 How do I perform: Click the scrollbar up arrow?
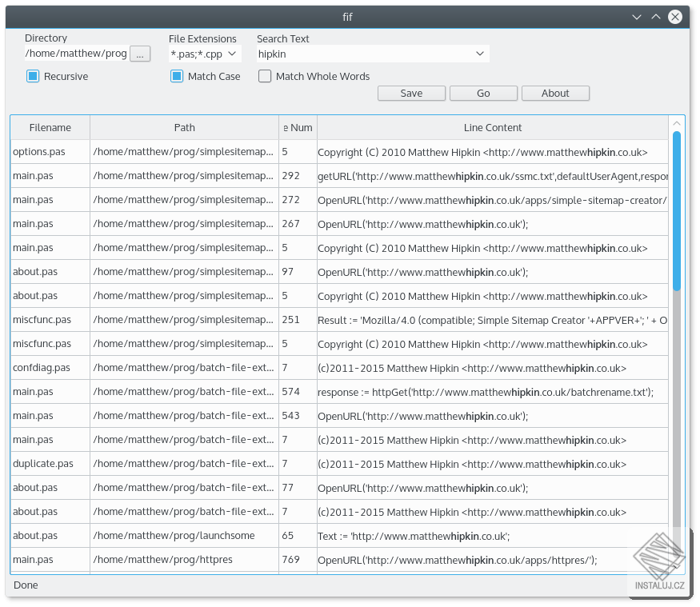click(676, 123)
